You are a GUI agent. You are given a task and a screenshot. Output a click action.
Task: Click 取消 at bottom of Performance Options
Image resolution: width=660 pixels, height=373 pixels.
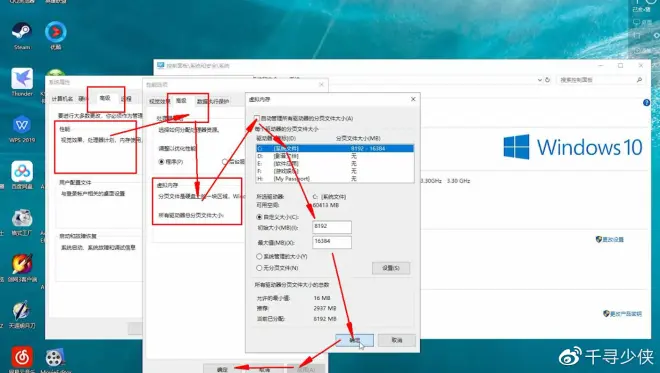tap(264, 369)
